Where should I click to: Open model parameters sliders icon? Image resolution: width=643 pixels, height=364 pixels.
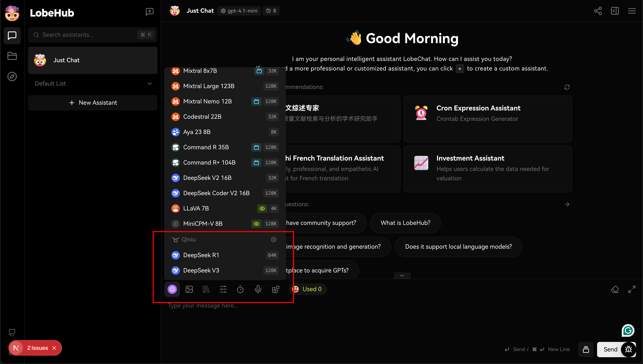(x=223, y=289)
